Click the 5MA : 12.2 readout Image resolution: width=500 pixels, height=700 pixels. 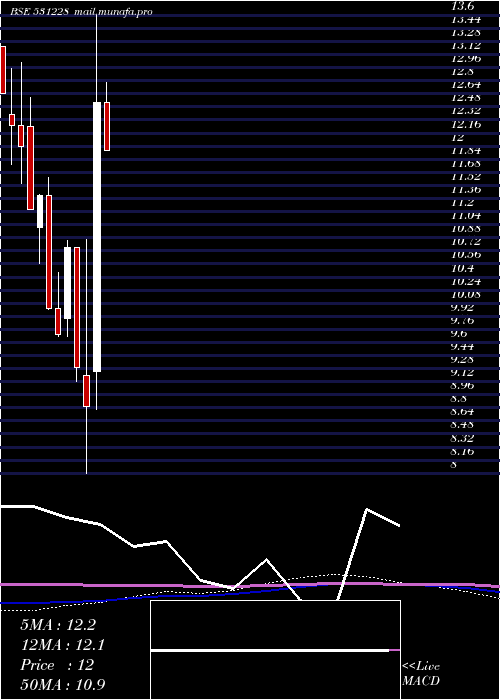click(58, 625)
